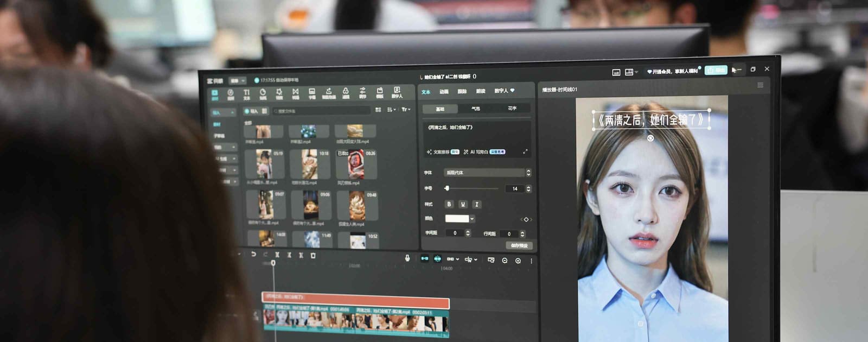Open the layout dropdown in title bar

tap(631, 72)
